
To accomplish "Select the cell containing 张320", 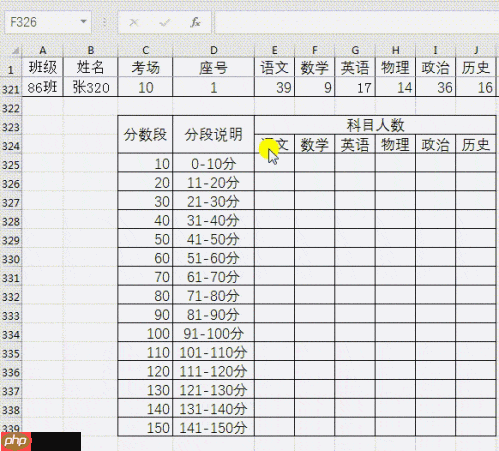I will 90,87.
